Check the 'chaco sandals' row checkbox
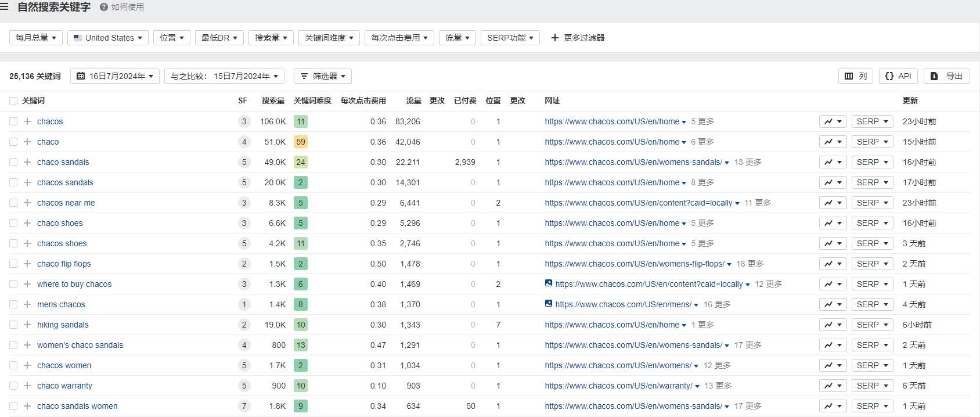Image resolution: width=980 pixels, height=417 pixels. (x=13, y=162)
